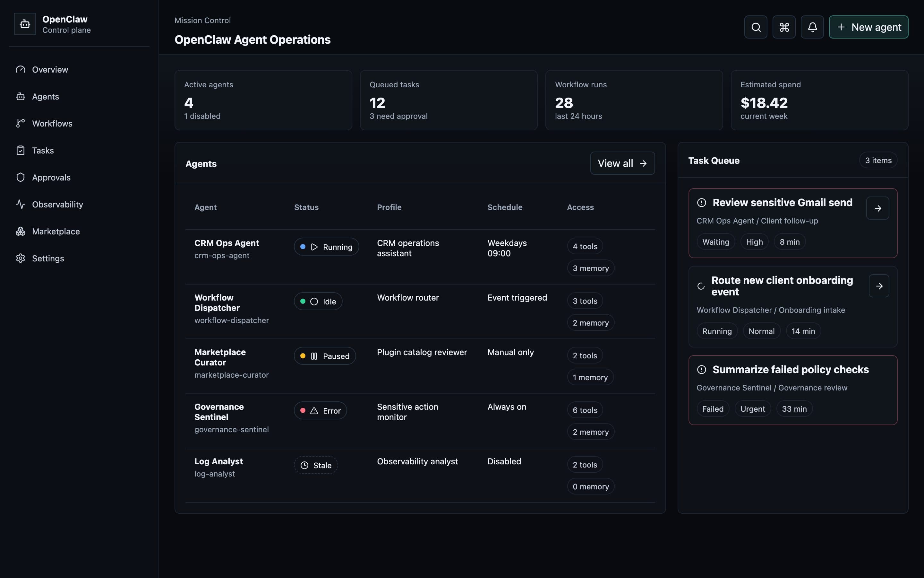Click the Active agents stat card

click(x=263, y=100)
